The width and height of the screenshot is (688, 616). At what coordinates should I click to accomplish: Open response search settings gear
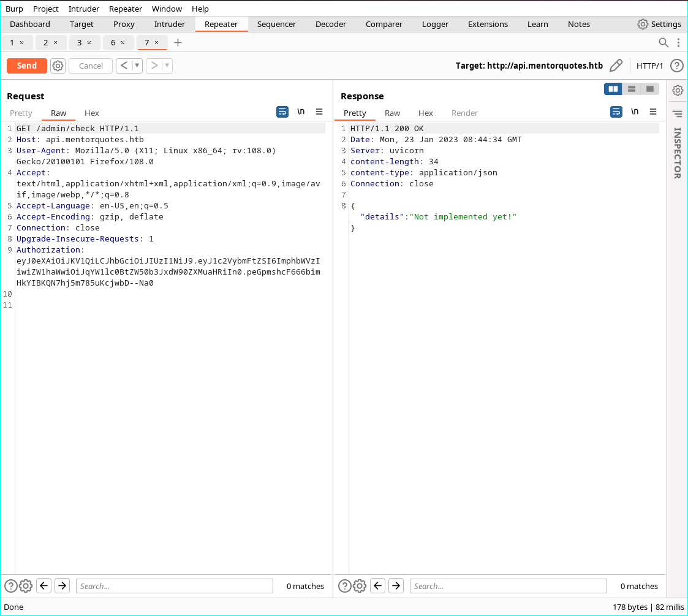(360, 586)
